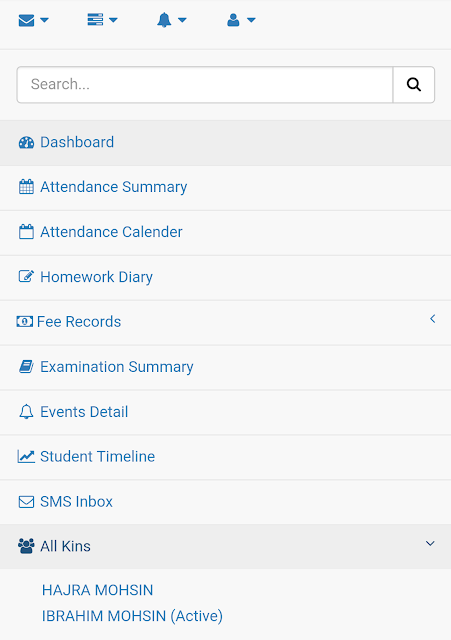Open the envelope messages dropdown
The image size is (451, 640).
[x=33, y=20]
